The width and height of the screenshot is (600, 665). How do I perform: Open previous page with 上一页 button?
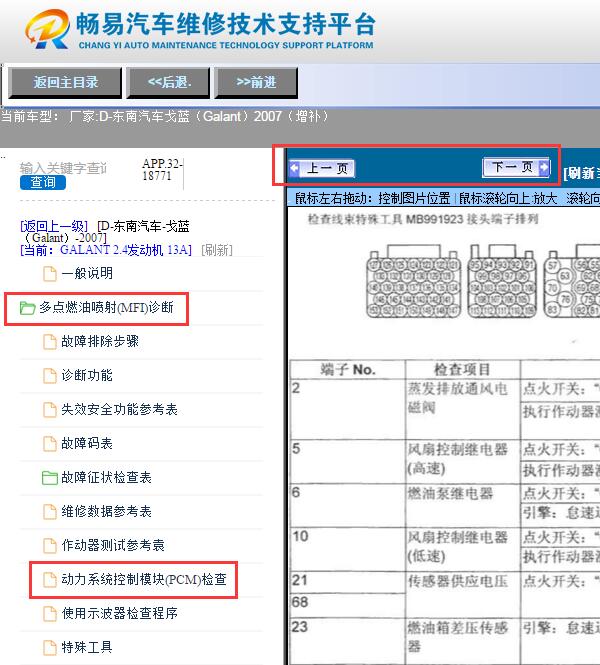322,168
